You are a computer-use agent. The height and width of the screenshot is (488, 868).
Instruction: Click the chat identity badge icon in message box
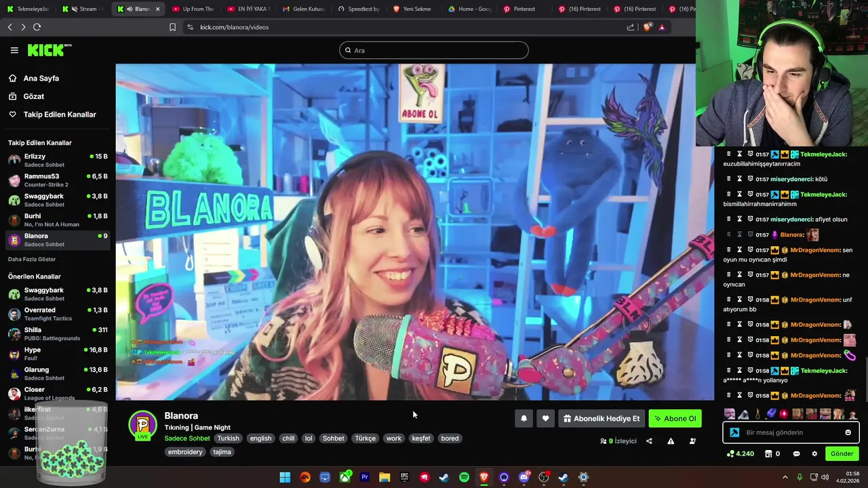point(734,432)
